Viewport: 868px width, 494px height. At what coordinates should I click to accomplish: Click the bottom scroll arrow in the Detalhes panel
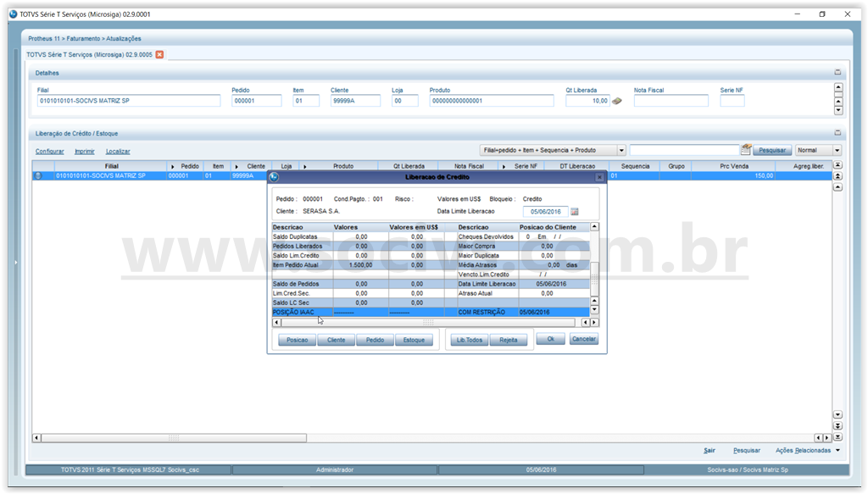[838, 110]
